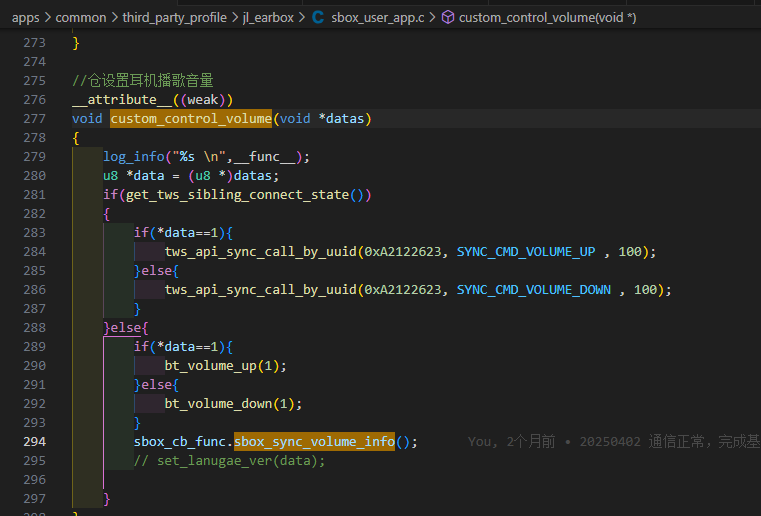Click line number 297 in the gutter

[34, 499]
